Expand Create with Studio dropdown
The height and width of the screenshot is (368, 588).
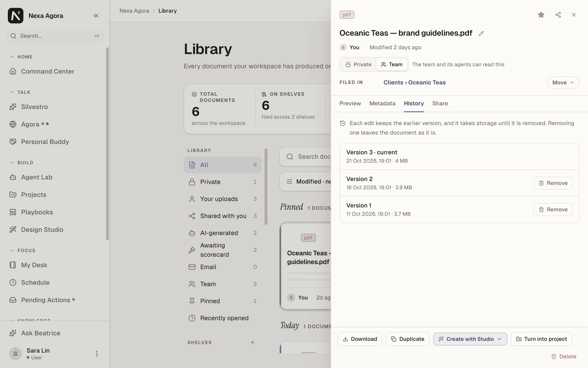(470, 339)
